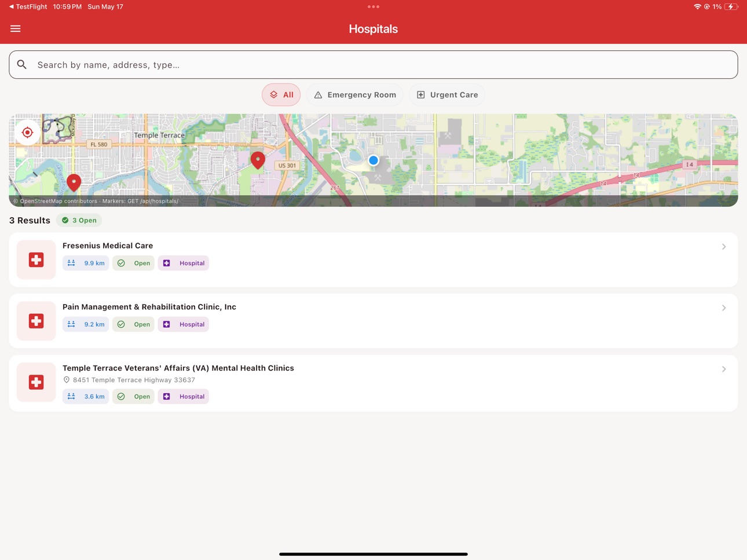Tap the three-dot multitasking control
This screenshot has height=560, width=747.
coord(373,7)
